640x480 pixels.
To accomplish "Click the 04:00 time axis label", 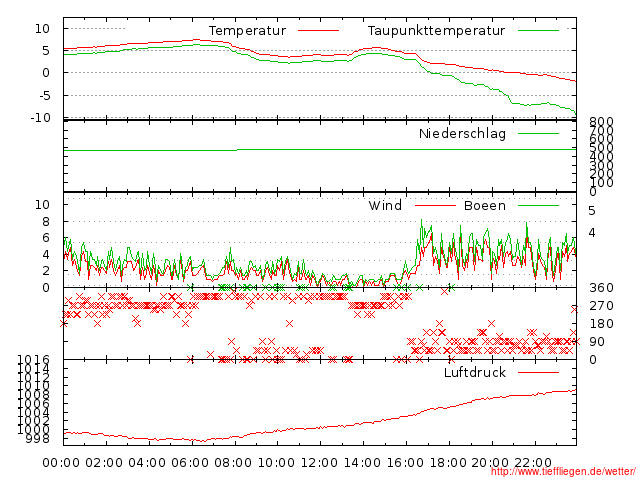I will pos(147,463).
